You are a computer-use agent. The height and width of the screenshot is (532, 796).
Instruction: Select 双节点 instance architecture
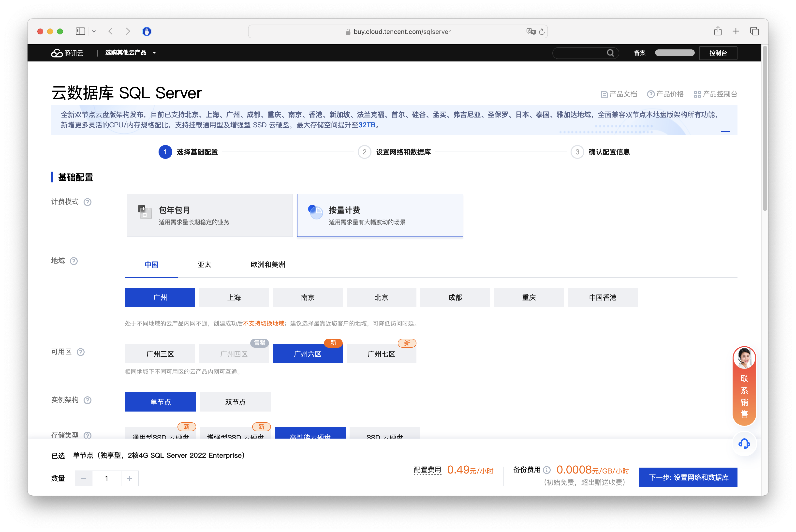235,402
